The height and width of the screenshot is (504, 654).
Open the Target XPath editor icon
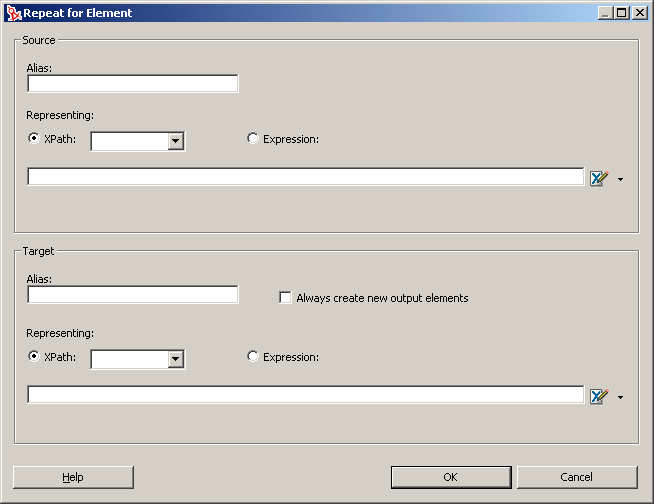(x=599, y=396)
